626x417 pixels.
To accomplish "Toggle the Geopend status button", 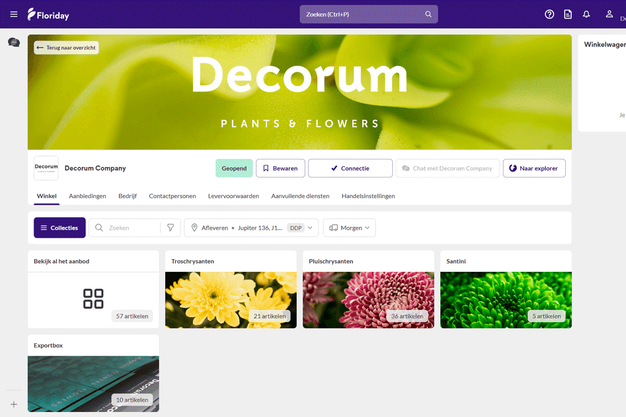I will point(234,168).
